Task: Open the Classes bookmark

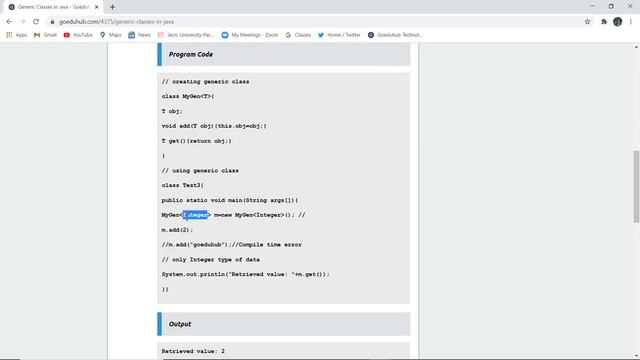Action: pos(298,35)
